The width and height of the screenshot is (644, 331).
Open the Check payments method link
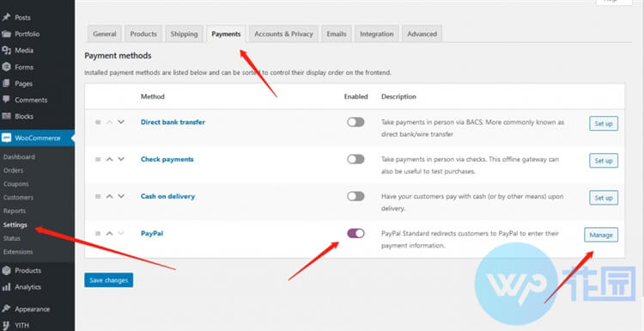pyautogui.click(x=167, y=159)
